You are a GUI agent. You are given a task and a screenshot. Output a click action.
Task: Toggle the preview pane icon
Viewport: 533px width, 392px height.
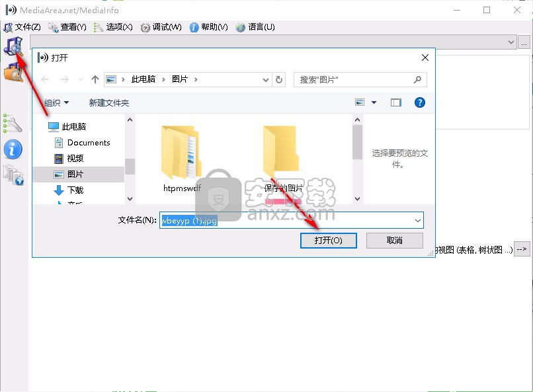point(396,102)
